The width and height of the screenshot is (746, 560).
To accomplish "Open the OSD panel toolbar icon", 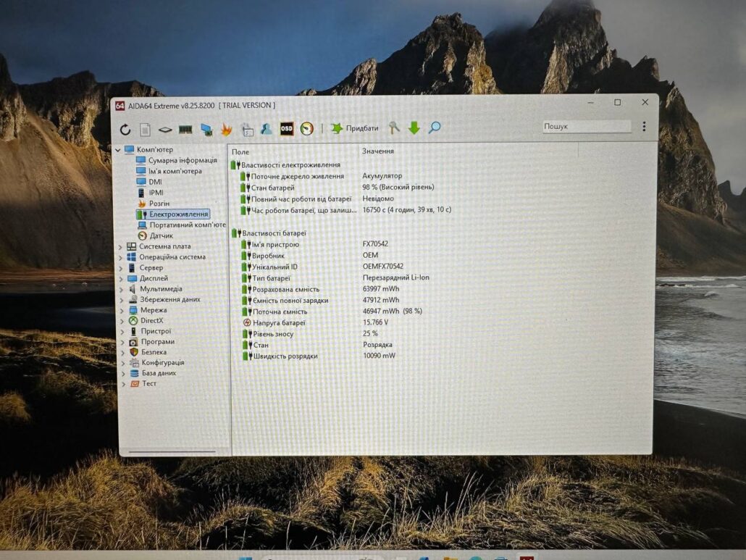I will pos(287,129).
